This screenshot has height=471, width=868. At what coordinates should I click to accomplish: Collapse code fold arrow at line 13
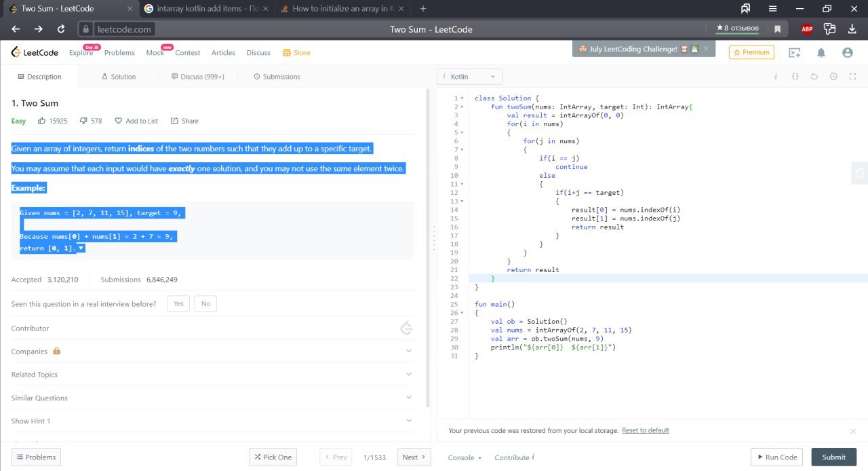(x=462, y=202)
